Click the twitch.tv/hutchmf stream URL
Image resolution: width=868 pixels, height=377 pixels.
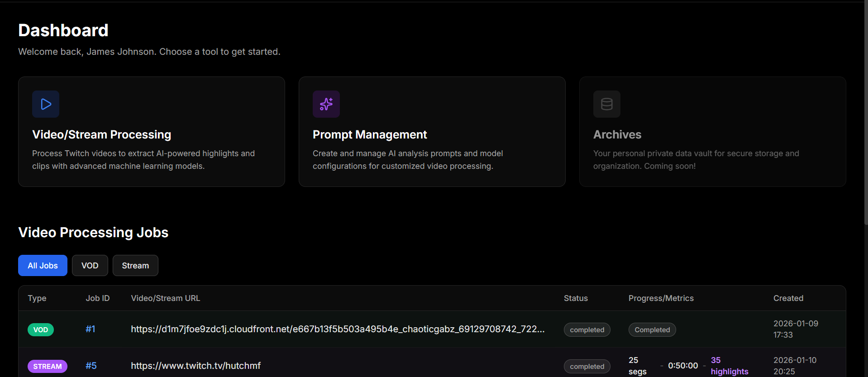tap(196, 366)
